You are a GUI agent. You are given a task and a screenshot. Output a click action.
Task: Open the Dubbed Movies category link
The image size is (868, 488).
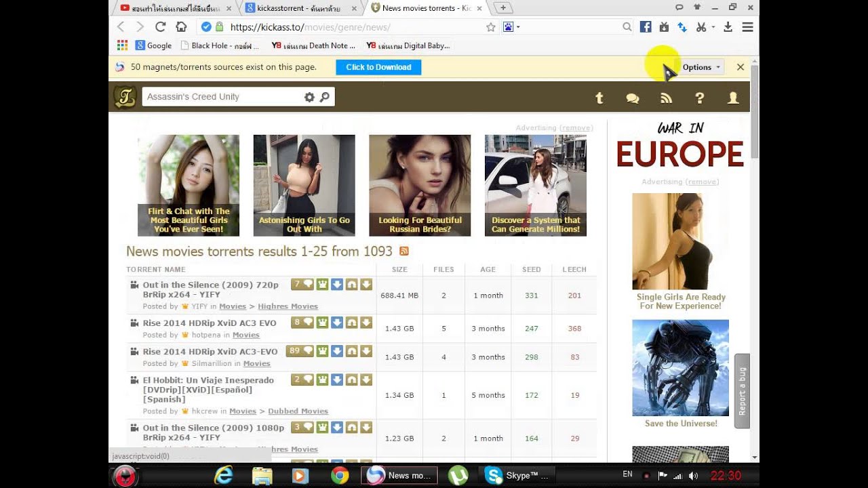pyautogui.click(x=298, y=411)
